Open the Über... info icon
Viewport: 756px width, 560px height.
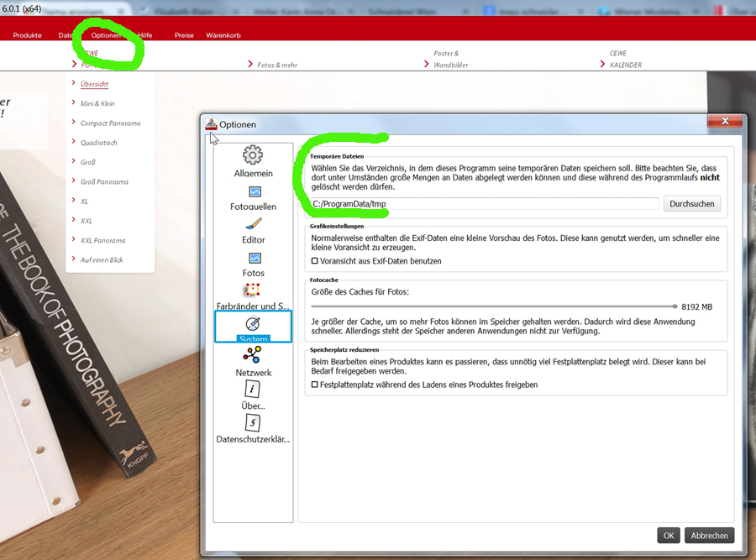[252, 389]
